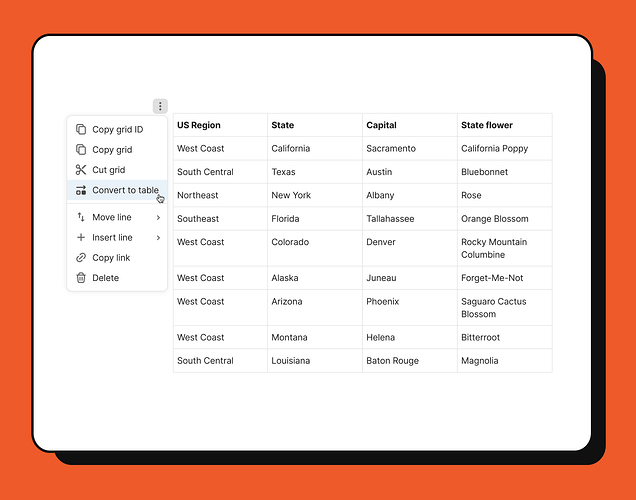The height and width of the screenshot is (500, 636).
Task: Select the Arizona cell
Action: click(315, 308)
